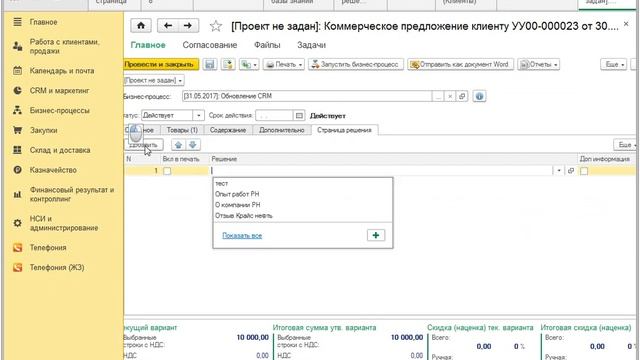Select the Главное top tab
This screenshot has height=360, width=640.
coord(148,45)
